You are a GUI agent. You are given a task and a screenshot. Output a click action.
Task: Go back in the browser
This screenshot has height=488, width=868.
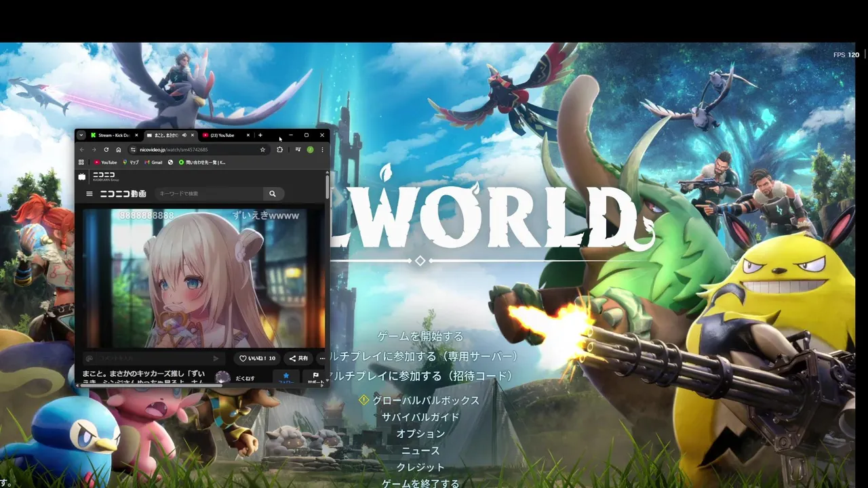tap(82, 150)
